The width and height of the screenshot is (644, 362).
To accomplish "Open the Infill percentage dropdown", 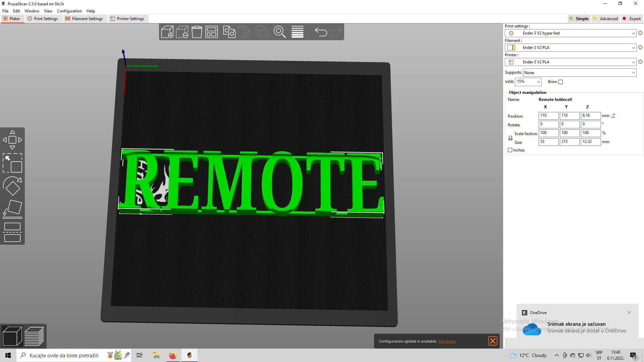I will [x=538, y=81].
